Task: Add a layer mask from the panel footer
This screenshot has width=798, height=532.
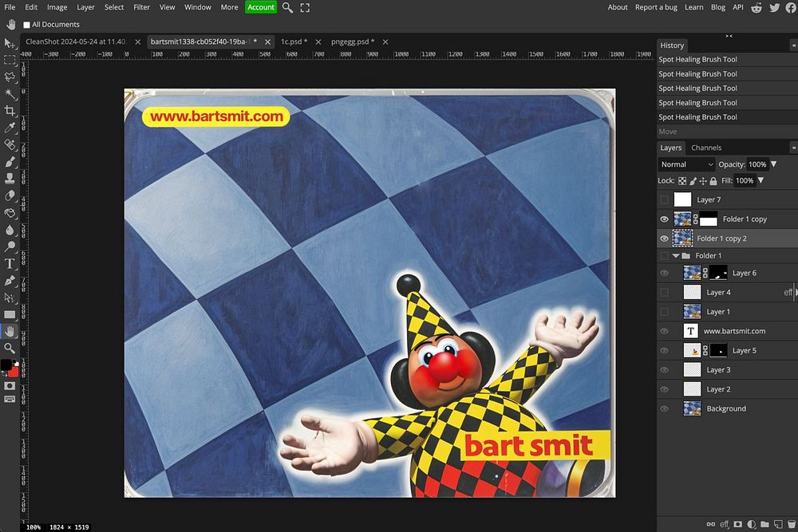Action: pyautogui.click(x=737, y=524)
